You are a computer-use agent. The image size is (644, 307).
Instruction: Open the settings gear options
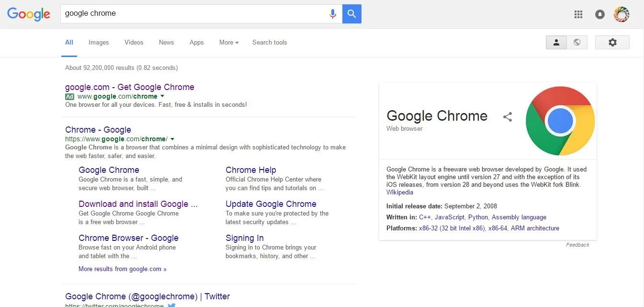[x=612, y=43]
